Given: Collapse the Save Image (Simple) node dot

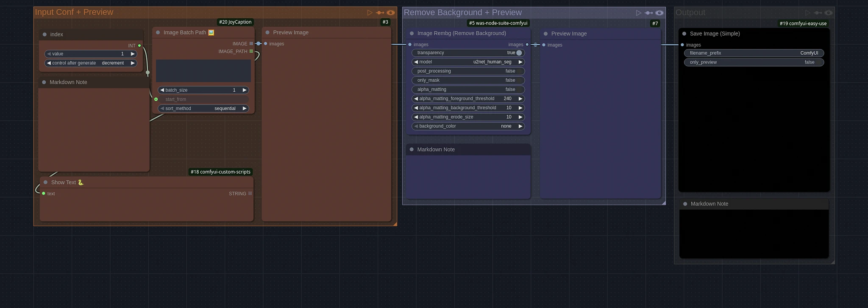Looking at the screenshot, I should tap(684, 34).
